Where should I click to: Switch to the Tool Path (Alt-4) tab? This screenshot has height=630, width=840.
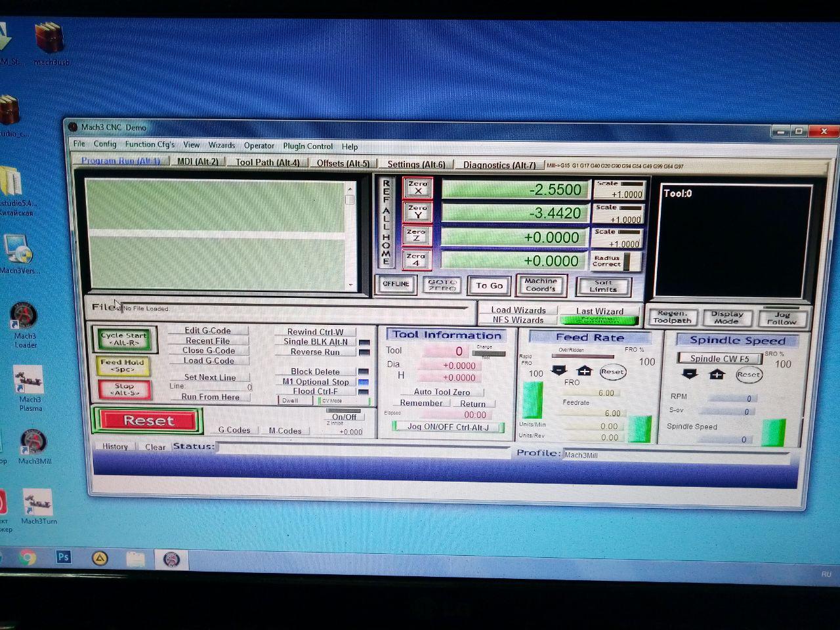click(268, 162)
